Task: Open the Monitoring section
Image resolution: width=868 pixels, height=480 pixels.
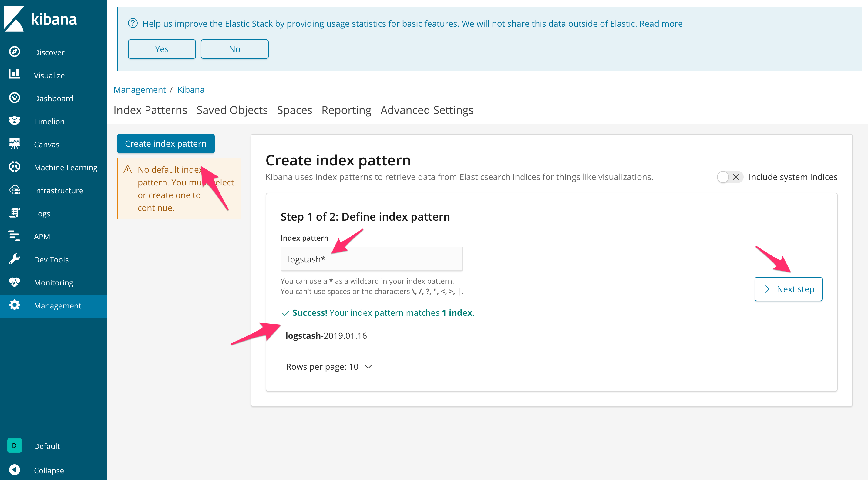Action: (53, 282)
